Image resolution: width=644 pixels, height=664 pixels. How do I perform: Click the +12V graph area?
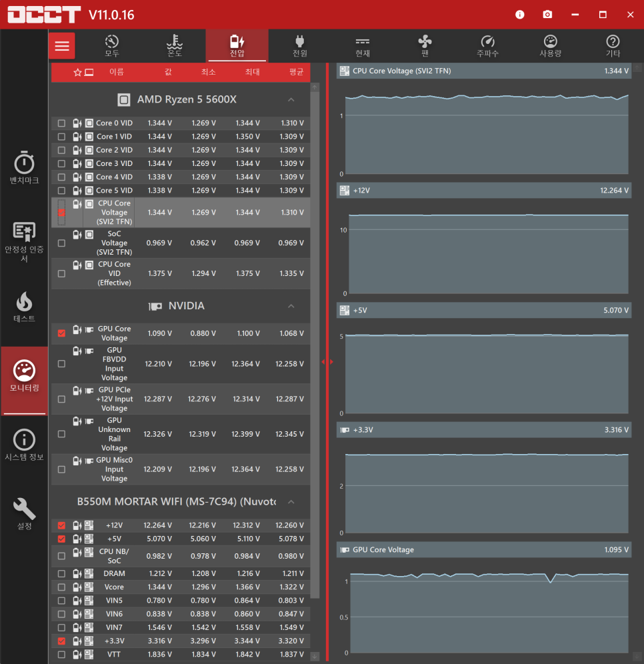coord(488,253)
